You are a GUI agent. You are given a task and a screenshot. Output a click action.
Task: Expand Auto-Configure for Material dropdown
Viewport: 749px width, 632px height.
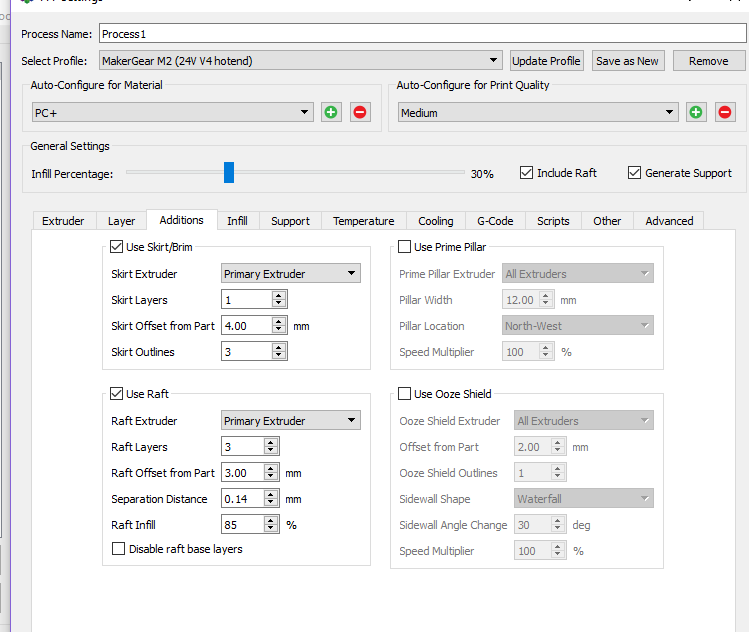point(172,113)
